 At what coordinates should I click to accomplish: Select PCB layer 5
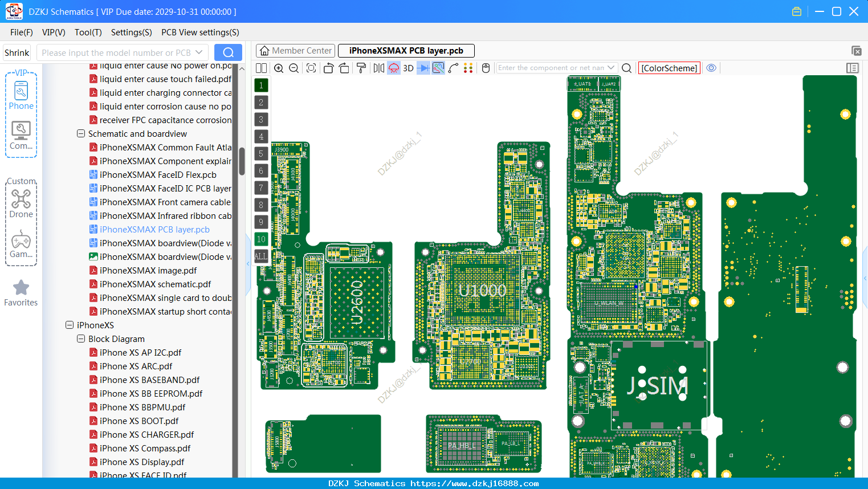tap(261, 154)
